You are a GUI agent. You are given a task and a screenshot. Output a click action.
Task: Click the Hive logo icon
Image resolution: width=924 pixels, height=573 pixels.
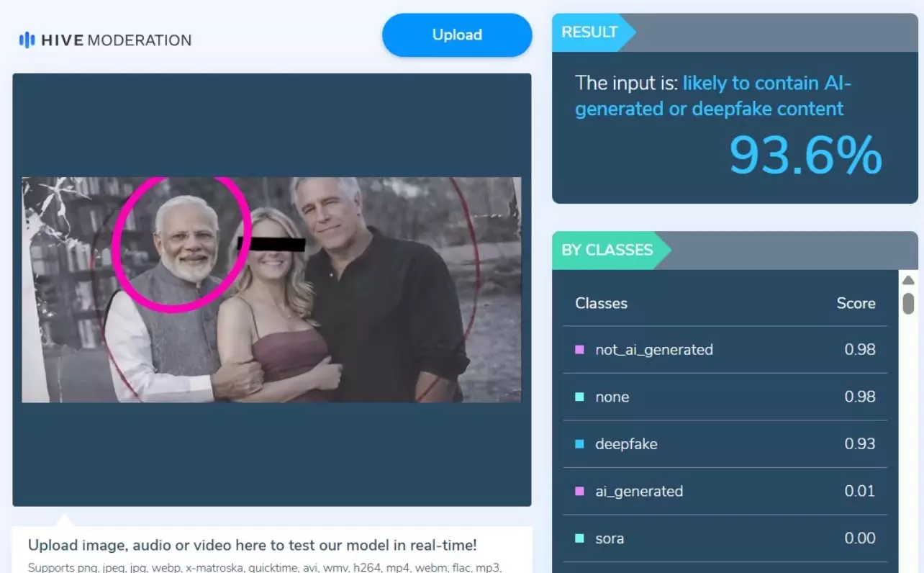point(27,40)
